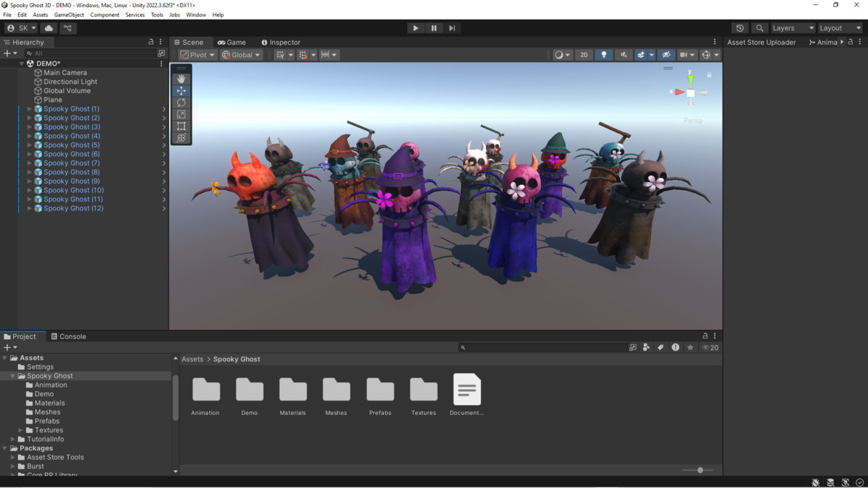Toggle grid visibility button
The width and height of the screenshot is (868, 488).
click(280, 55)
